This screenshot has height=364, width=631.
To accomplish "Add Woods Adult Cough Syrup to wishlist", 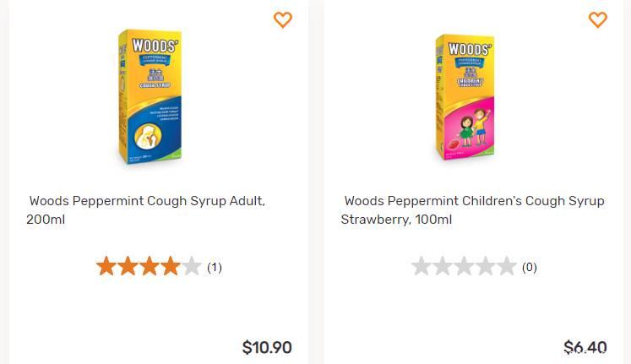I will pyautogui.click(x=283, y=19).
